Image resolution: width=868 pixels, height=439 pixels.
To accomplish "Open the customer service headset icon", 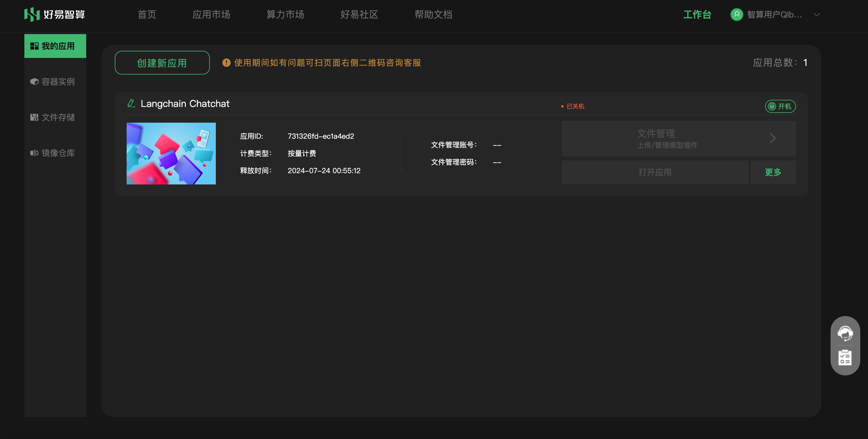I will point(845,334).
